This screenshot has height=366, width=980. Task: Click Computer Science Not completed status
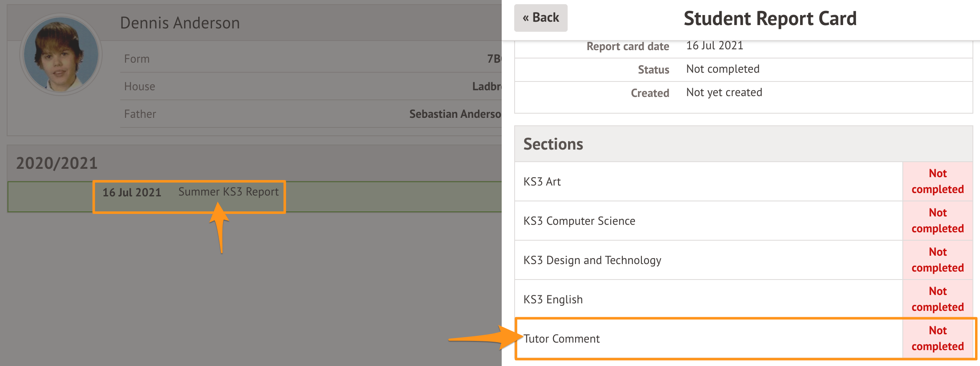(937, 221)
